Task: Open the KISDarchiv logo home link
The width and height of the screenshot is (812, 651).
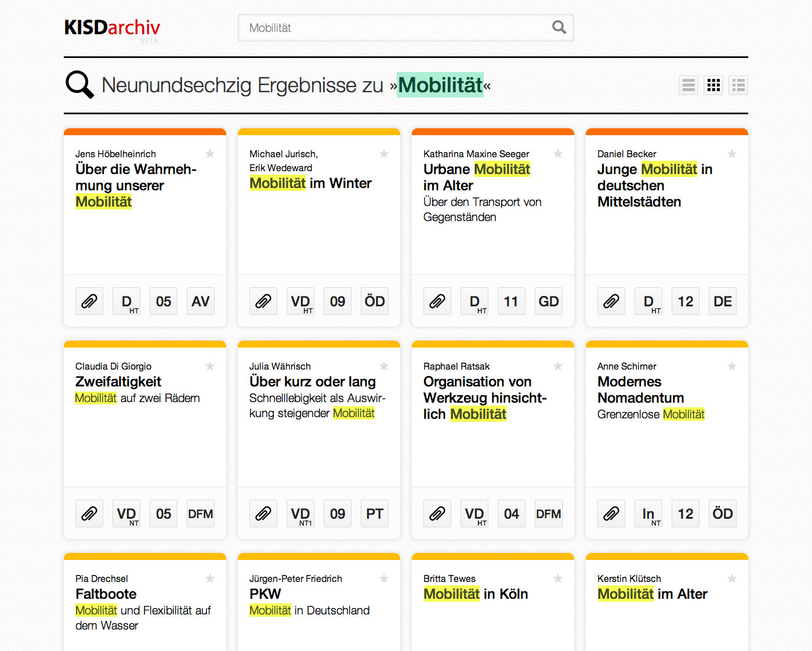Action: tap(112, 28)
